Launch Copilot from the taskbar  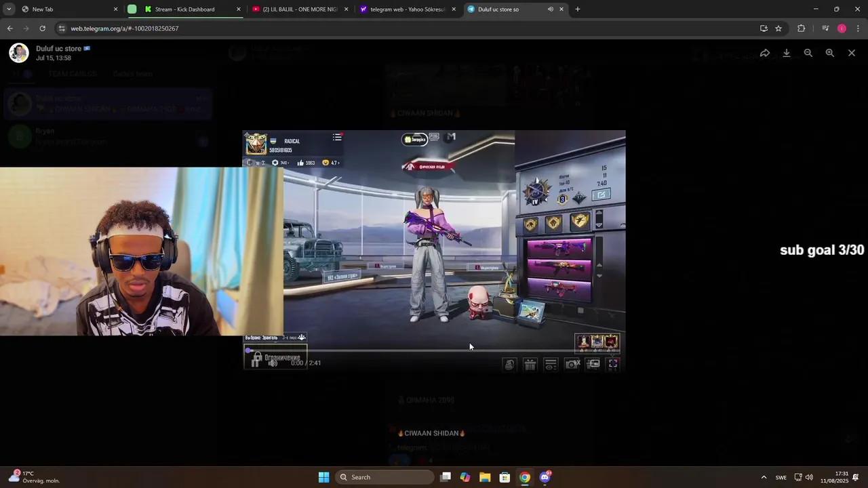(x=465, y=477)
